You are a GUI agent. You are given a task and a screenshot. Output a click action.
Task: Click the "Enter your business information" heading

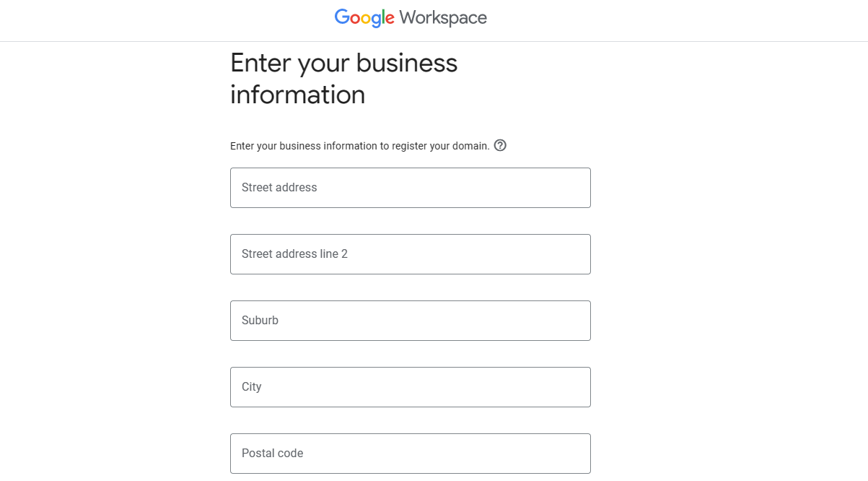(x=344, y=79)
